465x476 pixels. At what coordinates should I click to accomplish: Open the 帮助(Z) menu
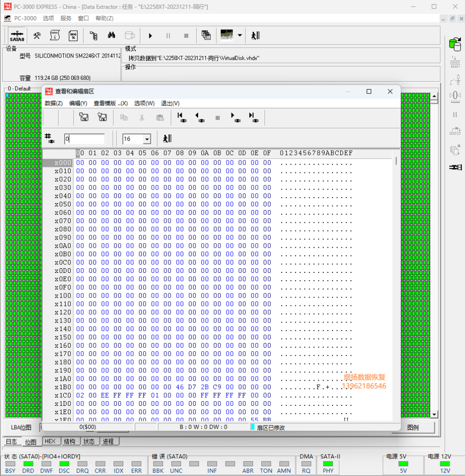tap(104, 19)
